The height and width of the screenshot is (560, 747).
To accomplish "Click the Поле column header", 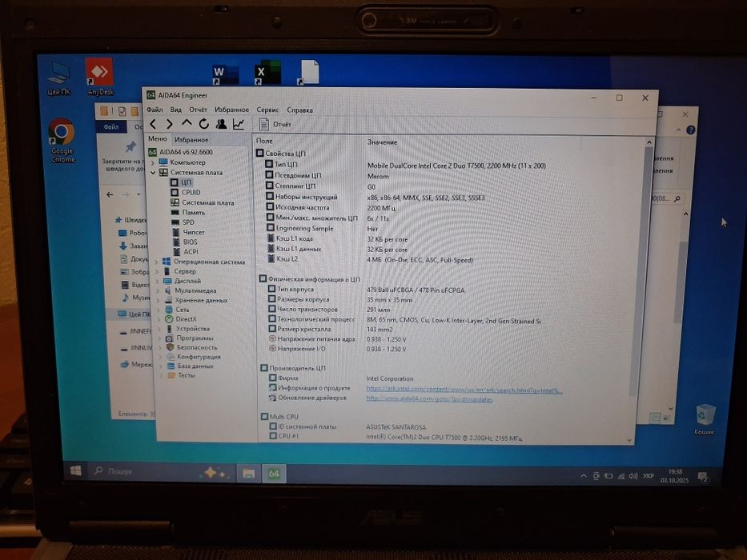I will 264,141.
